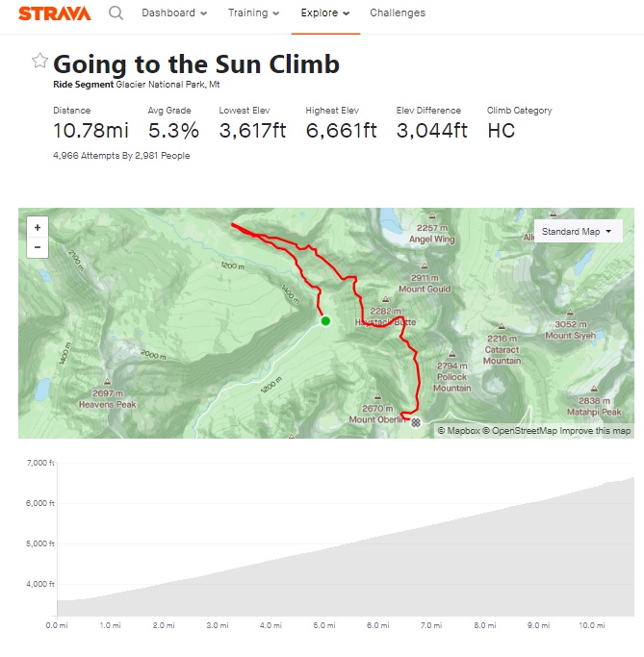
Task: Open the search magnifier icon
Action: click(116, 13)
